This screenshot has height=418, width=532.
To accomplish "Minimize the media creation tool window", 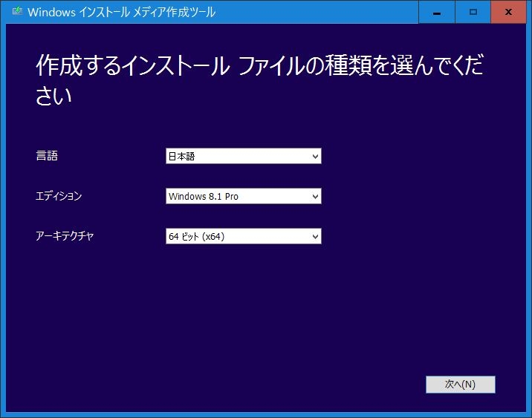I will click(x=437, y=12).
